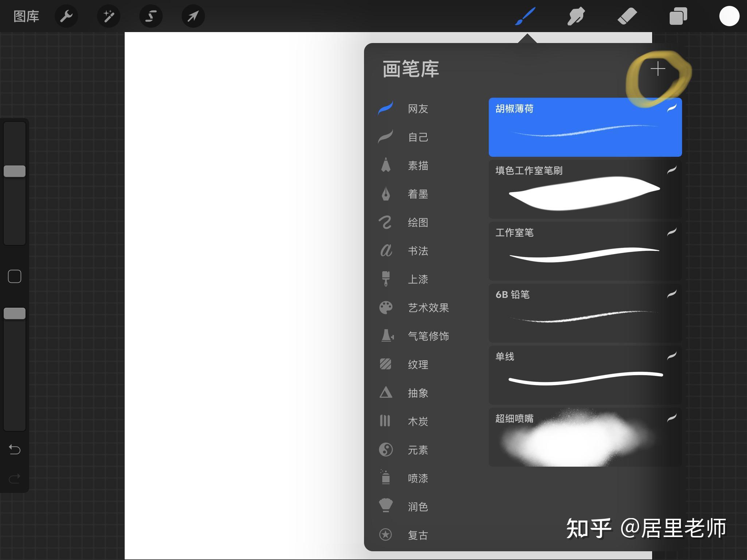This screenshot has height=560, width=747.
Task: Click the redo arrow in sidebar
Action: tap(15, 478)
